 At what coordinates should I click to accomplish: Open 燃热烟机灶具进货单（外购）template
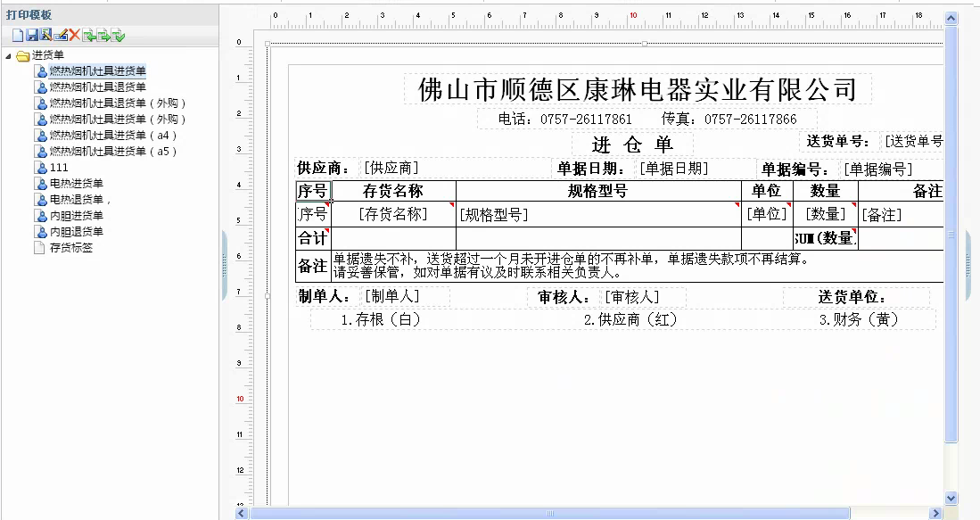[x=118, y=120]
